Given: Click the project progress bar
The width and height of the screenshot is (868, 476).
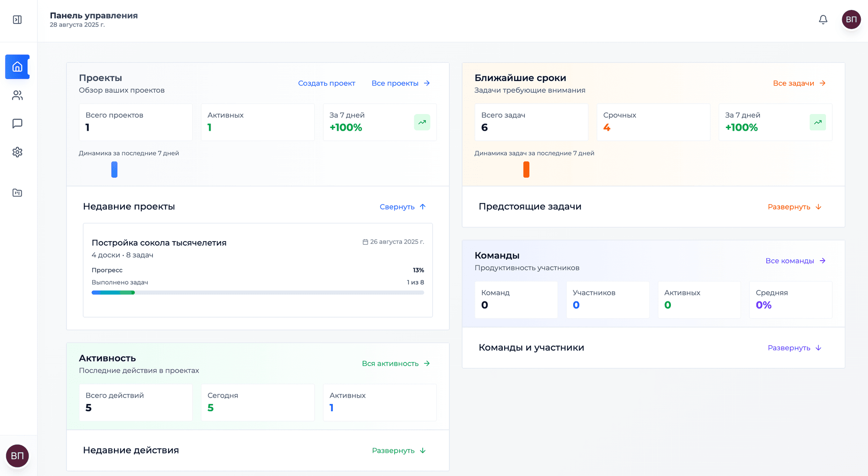Looking at the screenshot, I should (258, 293).
